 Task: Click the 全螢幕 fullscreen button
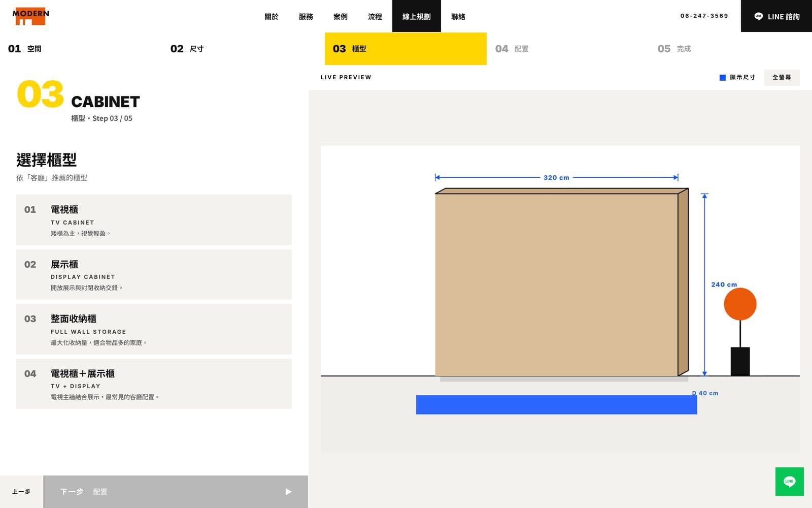(x=782, y=77)
